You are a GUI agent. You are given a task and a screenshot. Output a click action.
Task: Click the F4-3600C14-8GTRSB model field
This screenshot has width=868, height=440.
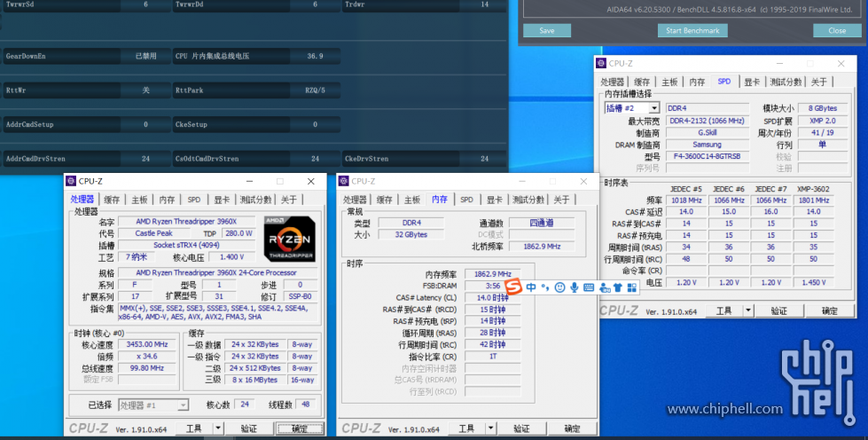[707, 156]
